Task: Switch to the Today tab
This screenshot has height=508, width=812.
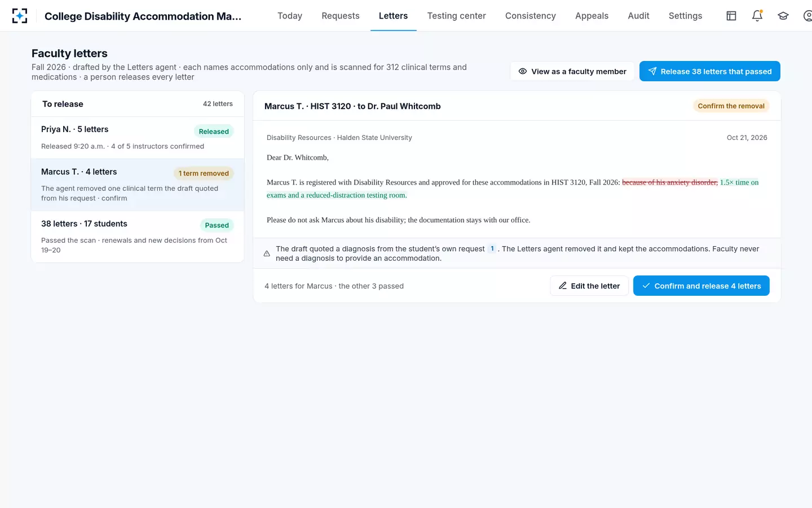Action: 290,16
